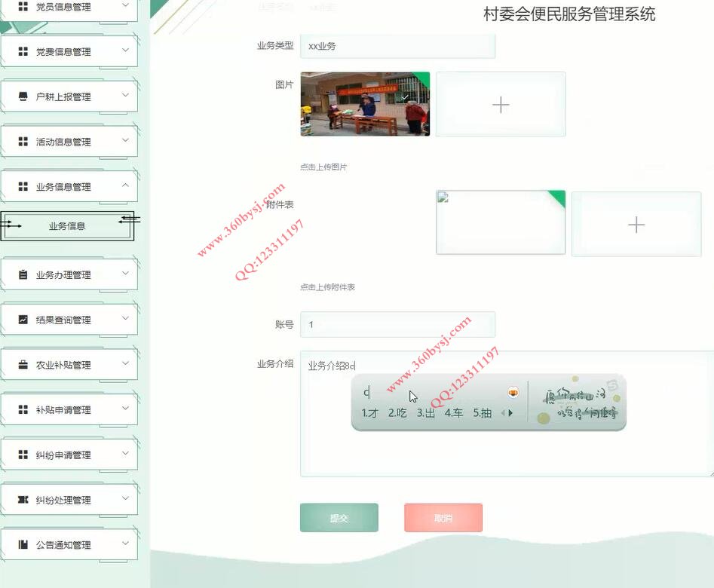Screen dimensions: 714x588
Task: Expand 活动信息管理 chevron
Action: point(126,139)
